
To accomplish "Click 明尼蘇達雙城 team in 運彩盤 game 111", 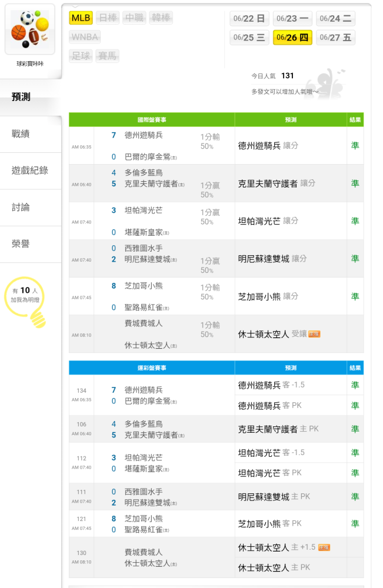I will (x=148, y=503).
